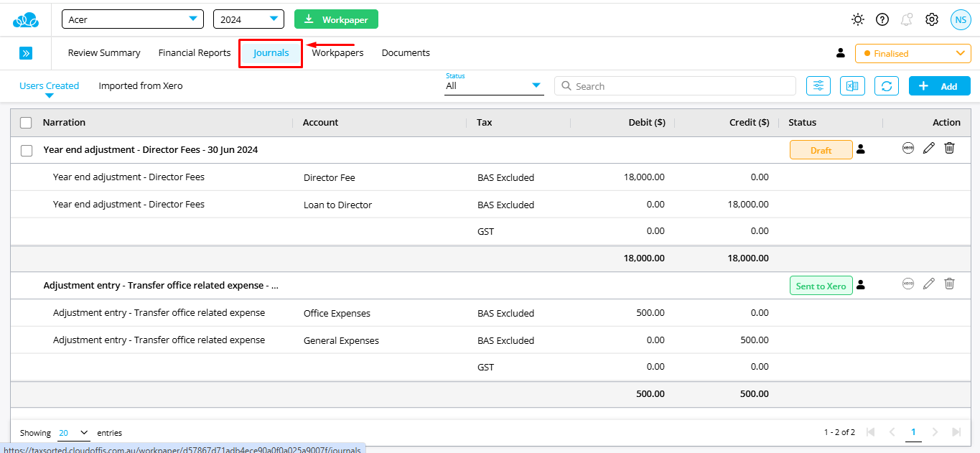The width and height of the screenshot is (980, 453).
Task: Click the refresh icon button
Action: point(887,86)
